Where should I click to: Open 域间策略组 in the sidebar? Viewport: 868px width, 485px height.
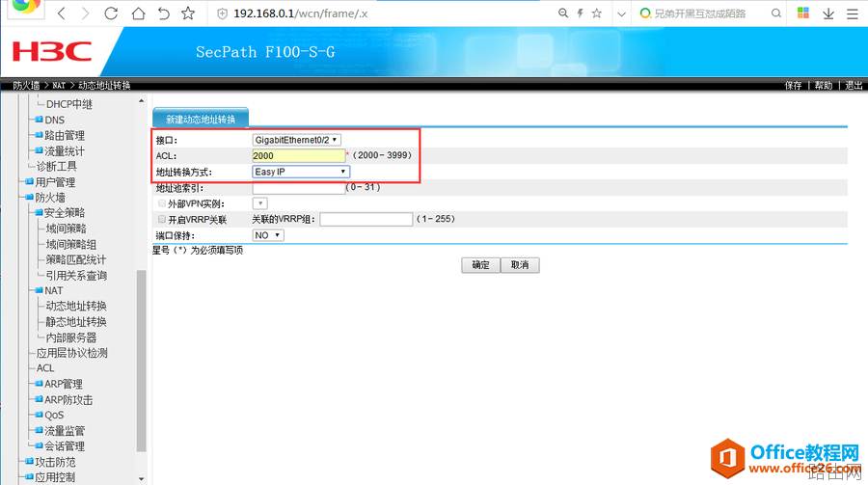pyautogui.click(x=70, y=244)
